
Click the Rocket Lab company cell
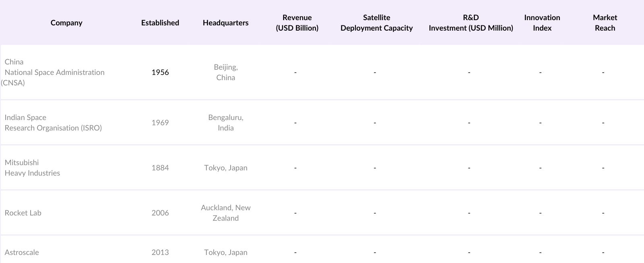coord(23,213)
